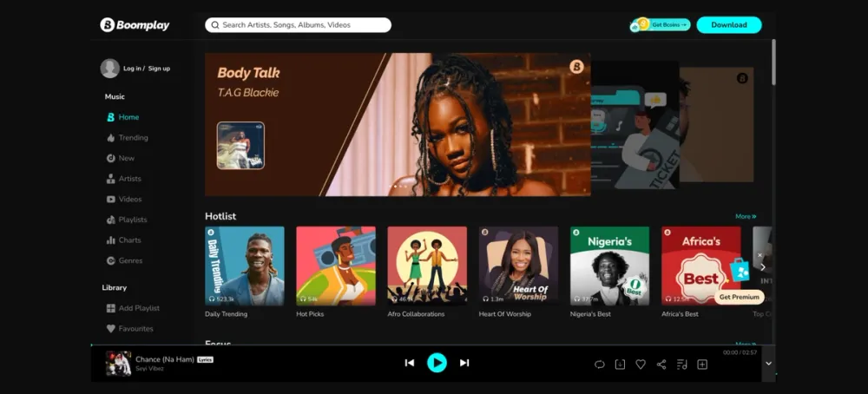Advance the Hotlist carousel with right arrow
Screen dimensions: 868x394
(x=762, y=267)
